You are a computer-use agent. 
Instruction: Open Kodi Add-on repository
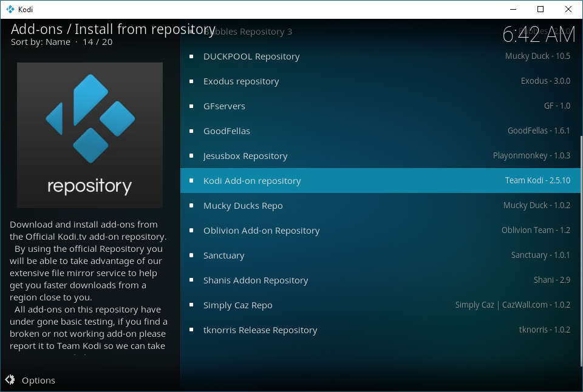point(381,181)
